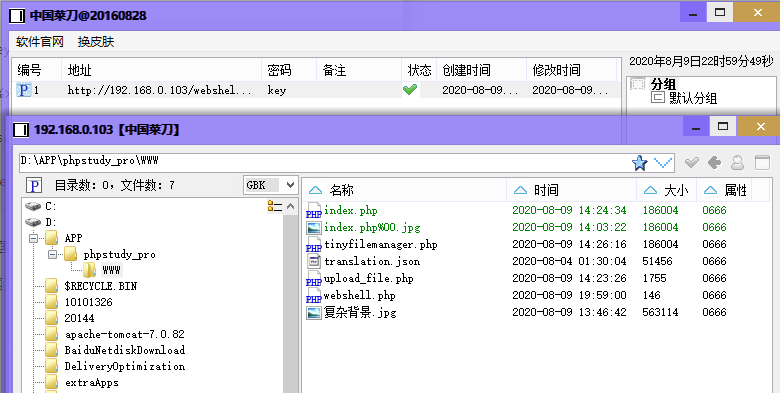Click the grey back arrow icon

(x=714, y=162)
